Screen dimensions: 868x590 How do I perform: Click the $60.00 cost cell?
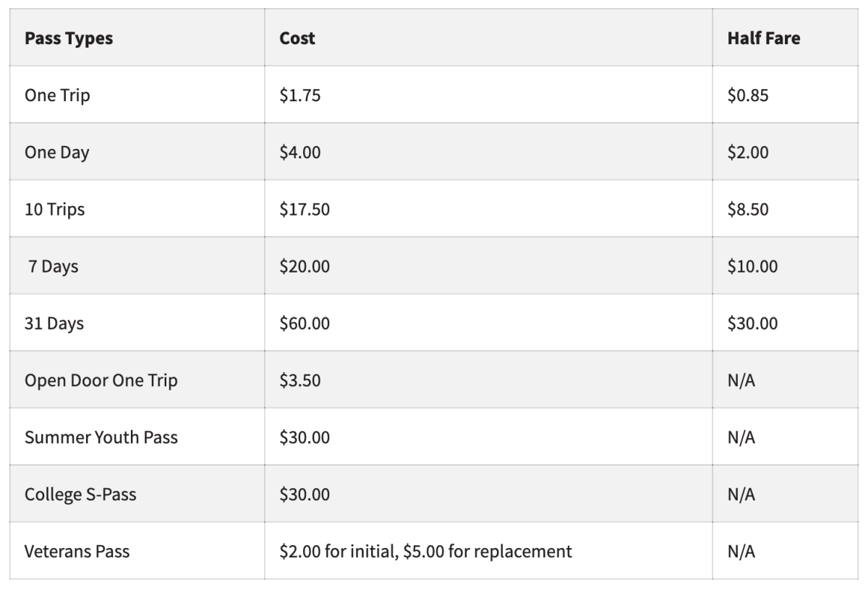305,323
